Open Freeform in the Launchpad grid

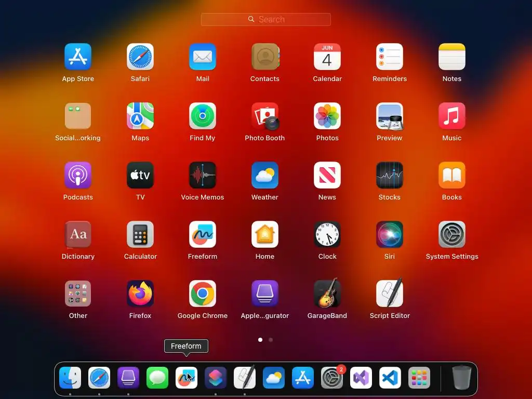tap(203, 234)
